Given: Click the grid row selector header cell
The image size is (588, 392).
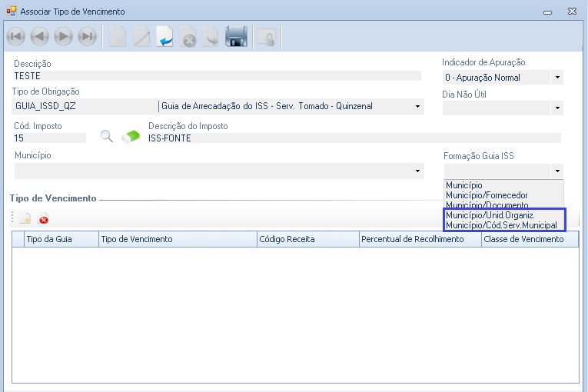Looking at the screenshot, I should click(x=18, y=239).
